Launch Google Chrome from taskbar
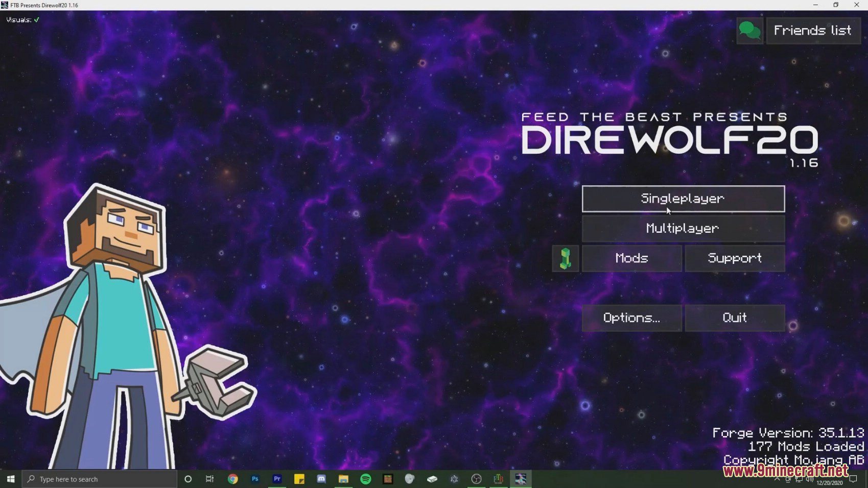Image resolution: width=868 pixels, height=488 pixels. pos(233,479)
